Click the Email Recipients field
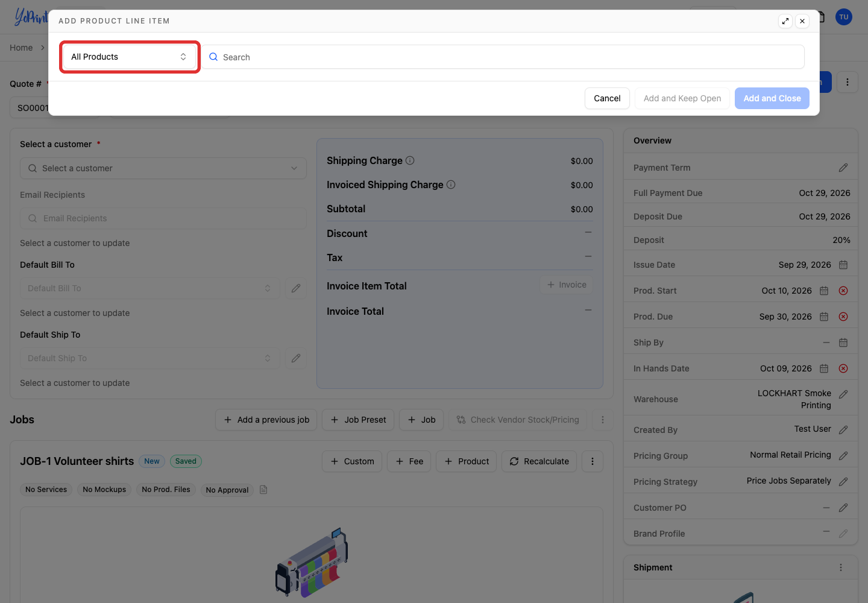 coord(163,218)
